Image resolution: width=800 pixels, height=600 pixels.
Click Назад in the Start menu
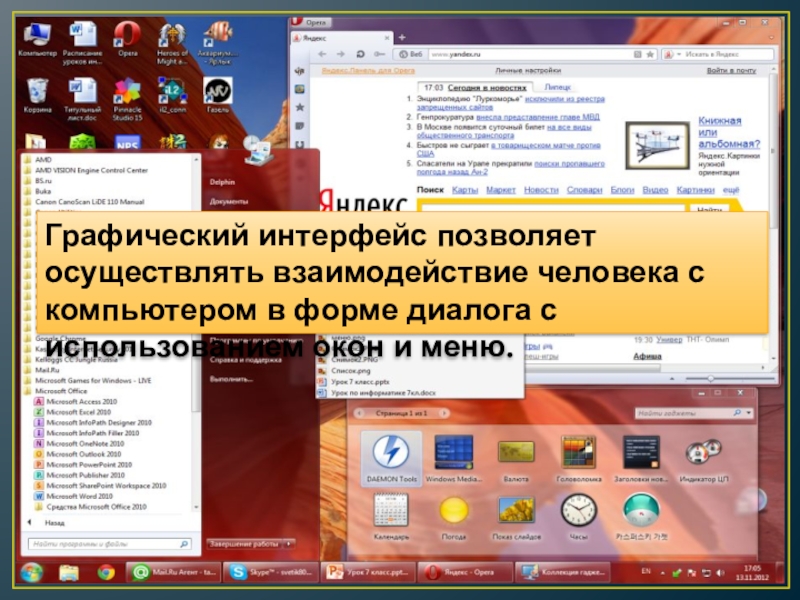click(x=54, y=523)
